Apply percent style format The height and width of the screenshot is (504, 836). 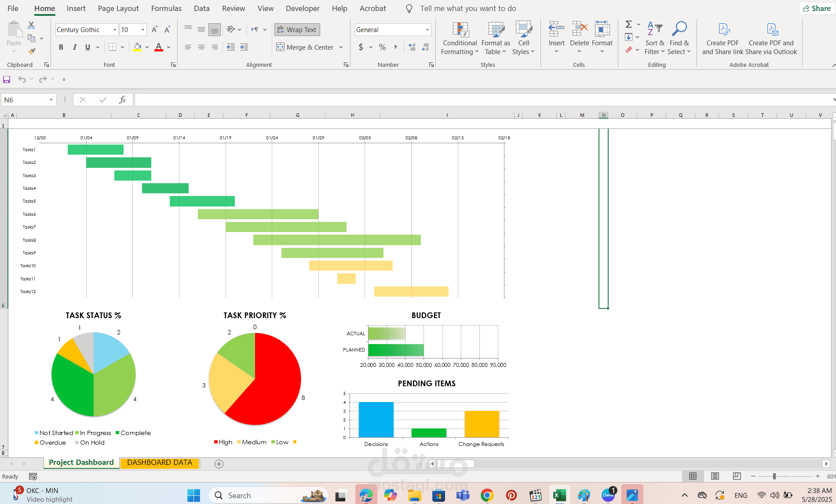coord(383,47)
